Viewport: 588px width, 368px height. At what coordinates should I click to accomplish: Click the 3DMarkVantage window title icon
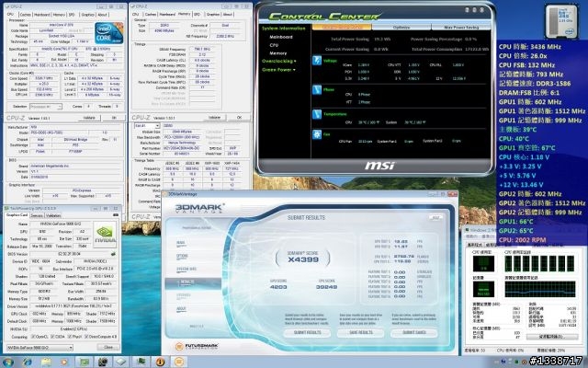coord(165,194)
